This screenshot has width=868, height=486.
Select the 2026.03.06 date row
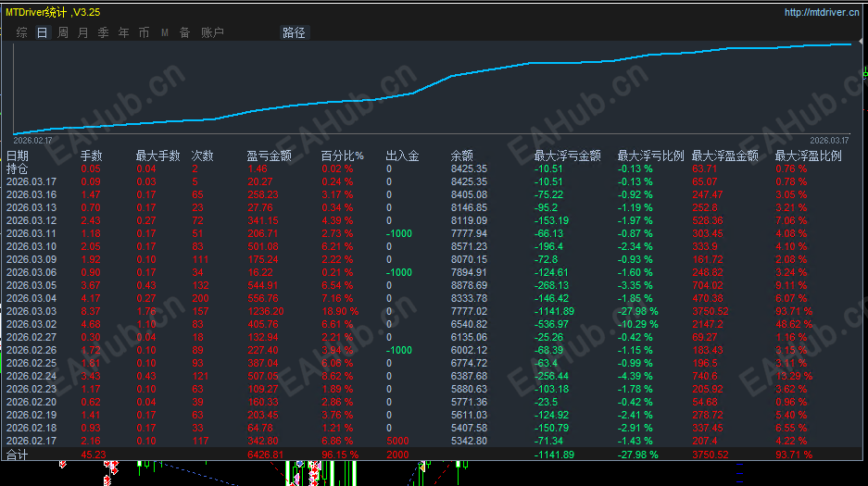(x=31, y=272)
